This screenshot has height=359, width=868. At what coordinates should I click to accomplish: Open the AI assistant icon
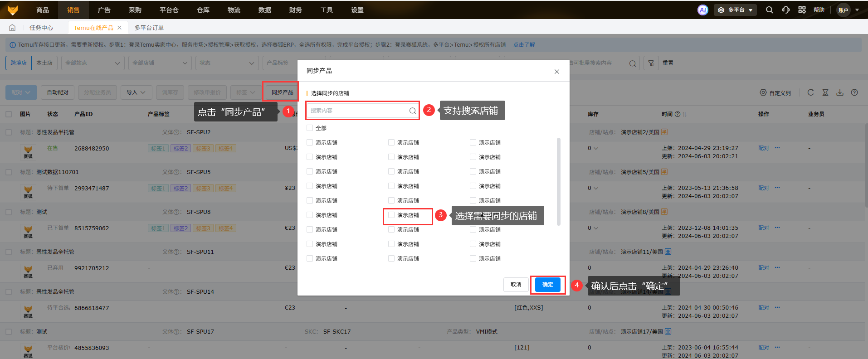click(702, 10)
